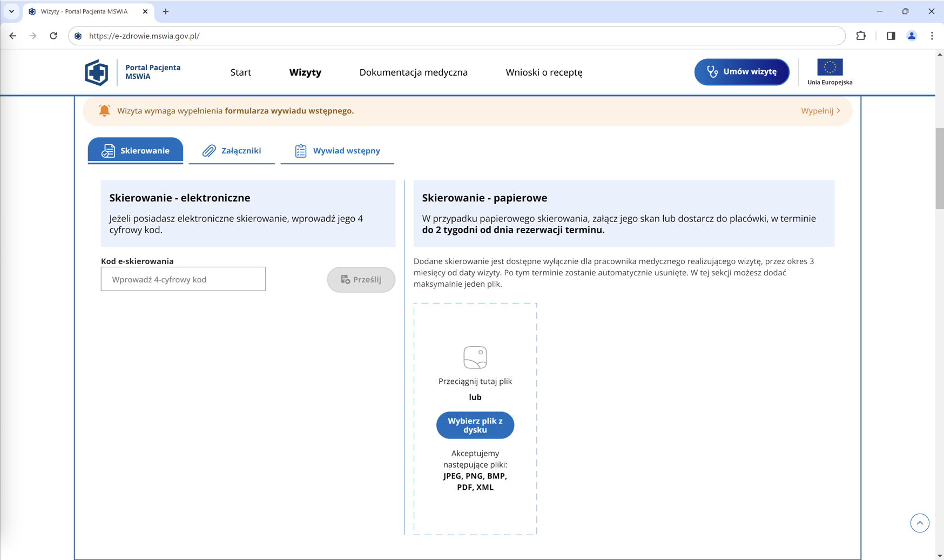The height and width of the screenshot is (560, 944).
Task: Open the tab search dropdown chevron
Action: (x=11, y=11)
